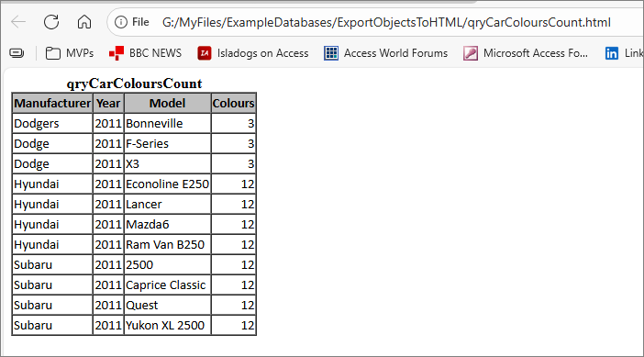
Task: Click the Colours value for Quest
Action: pyautogui.click(x=233, y=305)
